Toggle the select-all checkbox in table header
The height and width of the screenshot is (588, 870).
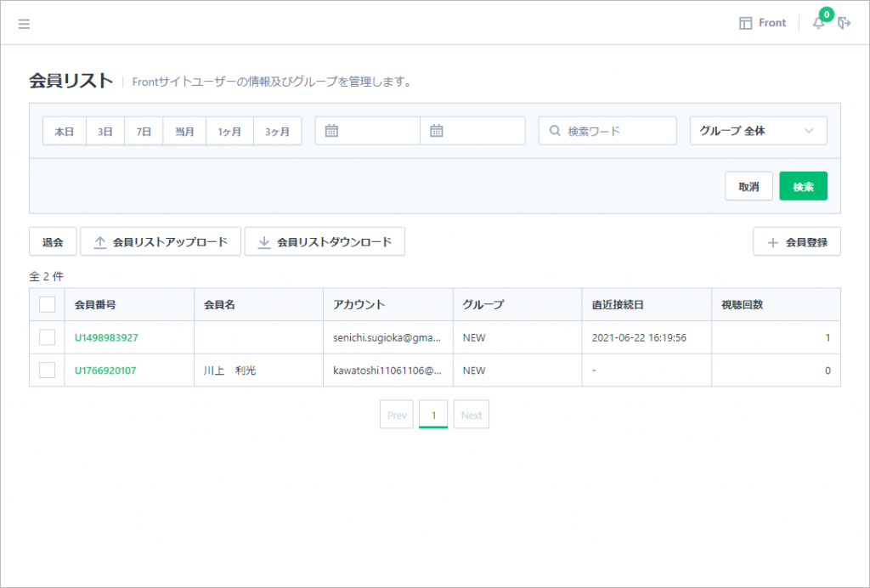tap(47, 304)
